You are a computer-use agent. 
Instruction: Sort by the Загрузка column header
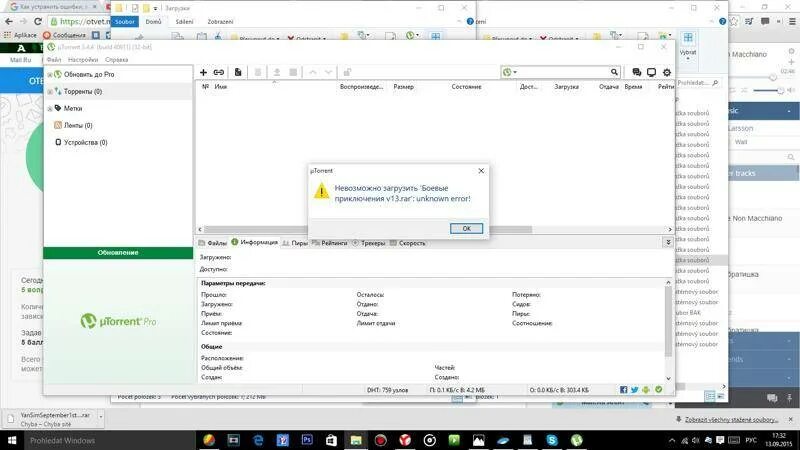(x=566, y=87)
